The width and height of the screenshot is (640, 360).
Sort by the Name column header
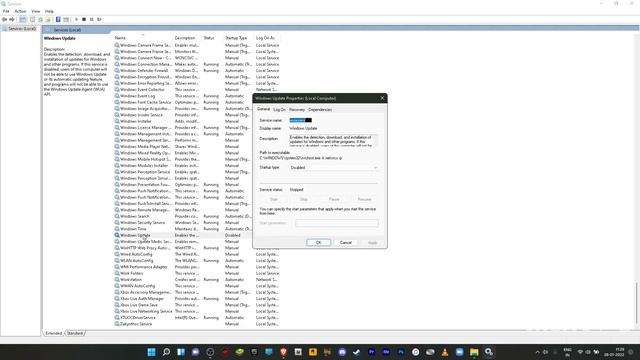143,38
